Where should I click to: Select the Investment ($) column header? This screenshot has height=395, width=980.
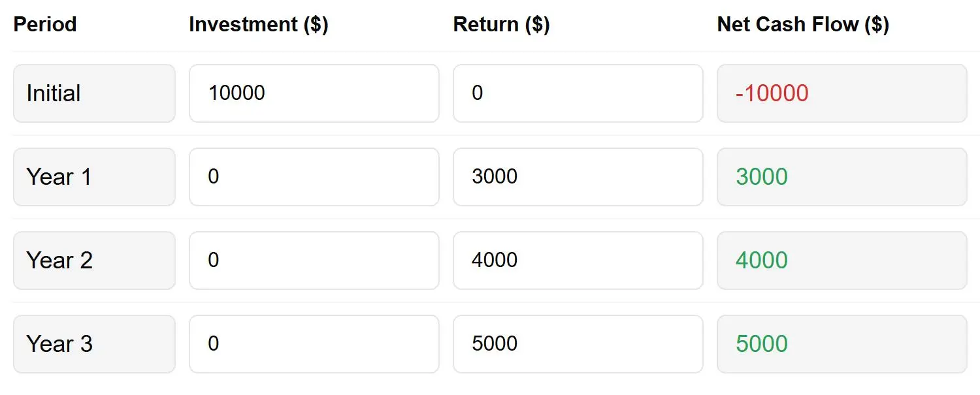point(258,24)
